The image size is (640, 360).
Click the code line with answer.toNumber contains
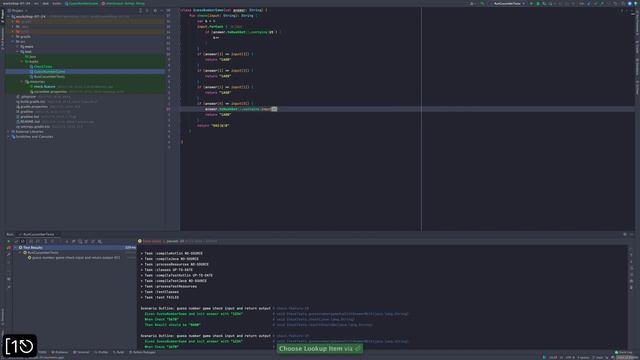tap(241, 109)
